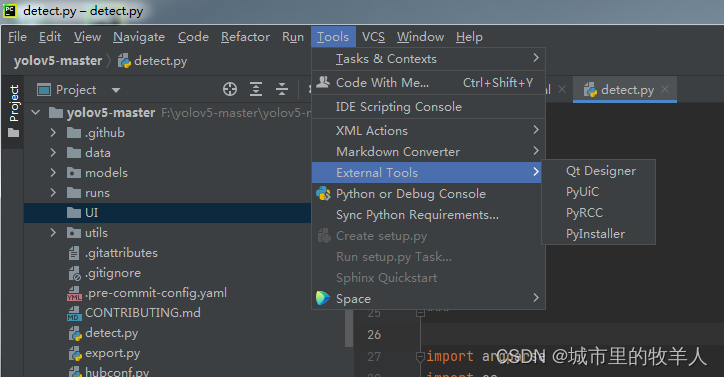Click the .pre-commit-config.yaml file icon
The height and width of the screenshot is (377, 724).
74,293
